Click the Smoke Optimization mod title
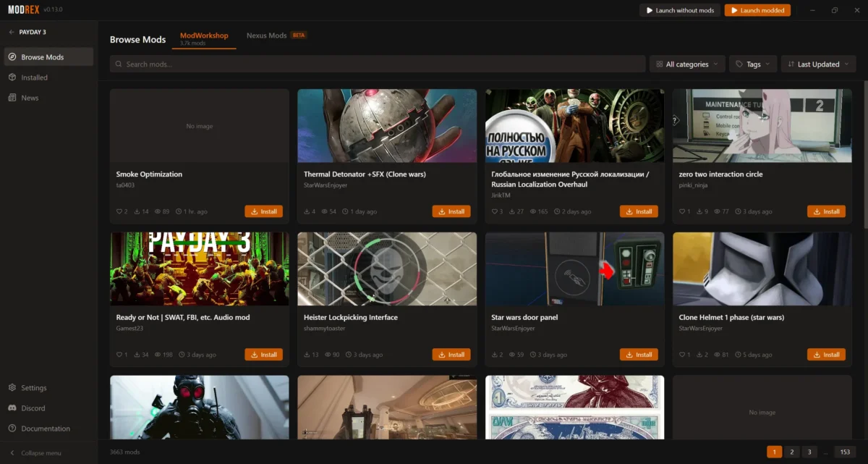Image resolution: width=868 pixels, height=464 pixels. [149, 174]
